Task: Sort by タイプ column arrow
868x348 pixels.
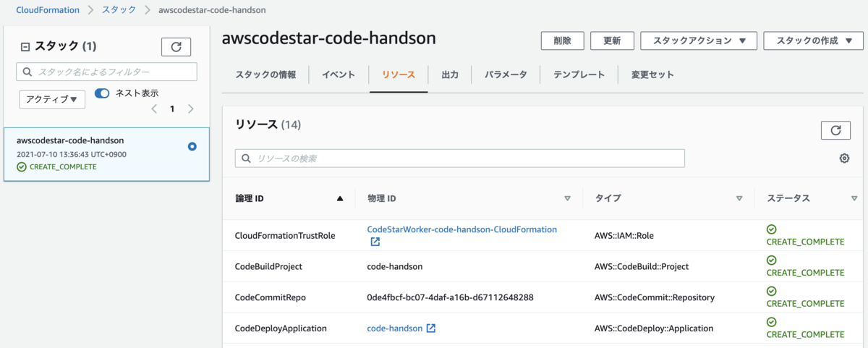Action: click(739, 198)
